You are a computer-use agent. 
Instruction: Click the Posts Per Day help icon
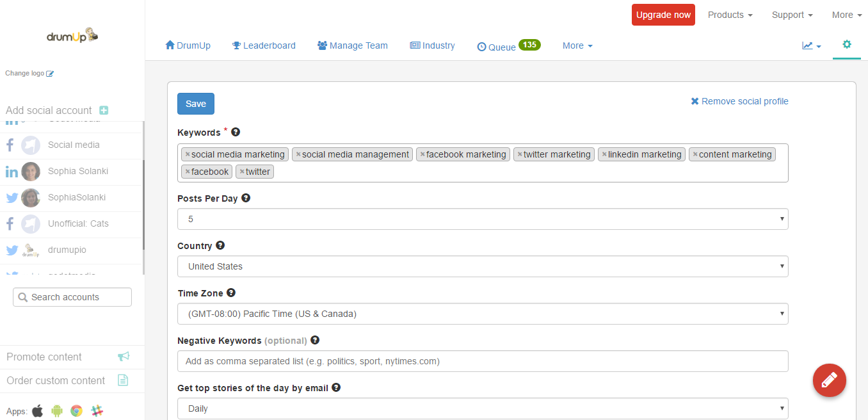click(246, 198)
